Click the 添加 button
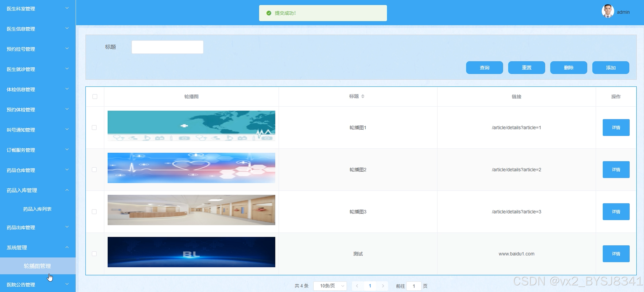Viewport: 644px width, 292px height. (x=610, y=68)
